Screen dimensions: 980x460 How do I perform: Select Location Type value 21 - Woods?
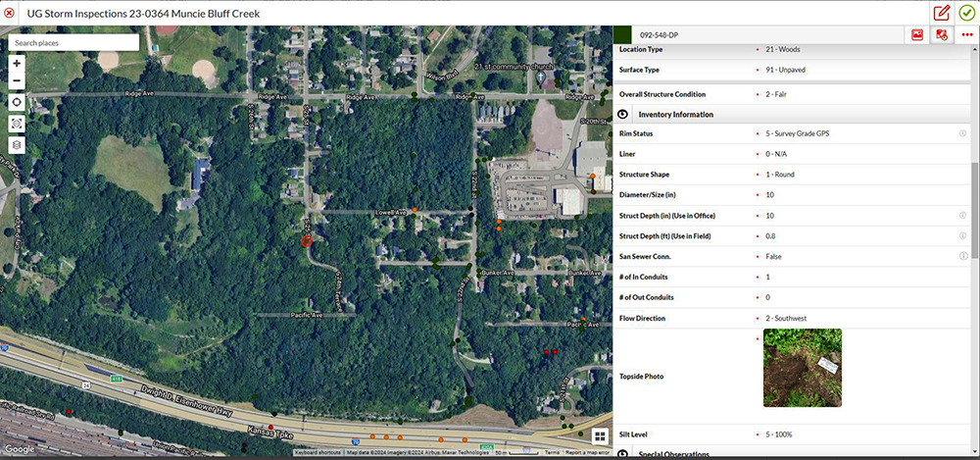[782, 49]
